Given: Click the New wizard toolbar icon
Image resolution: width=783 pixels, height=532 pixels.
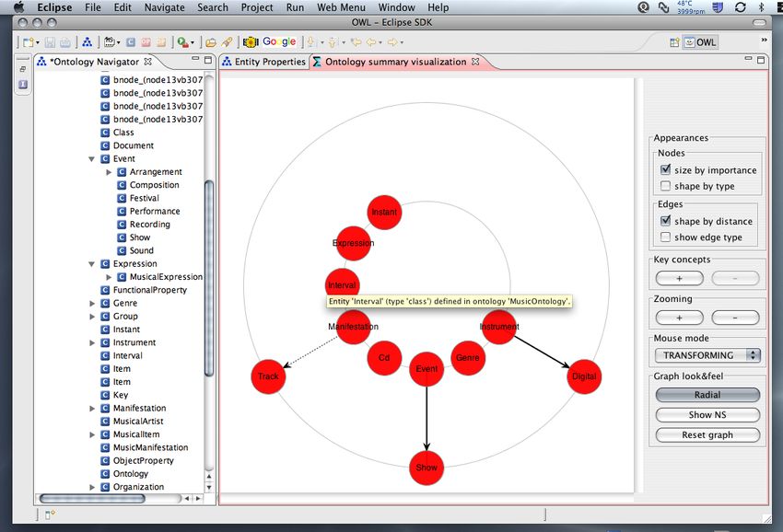Looking at the screenshot, I should click(x=29, y=42).
